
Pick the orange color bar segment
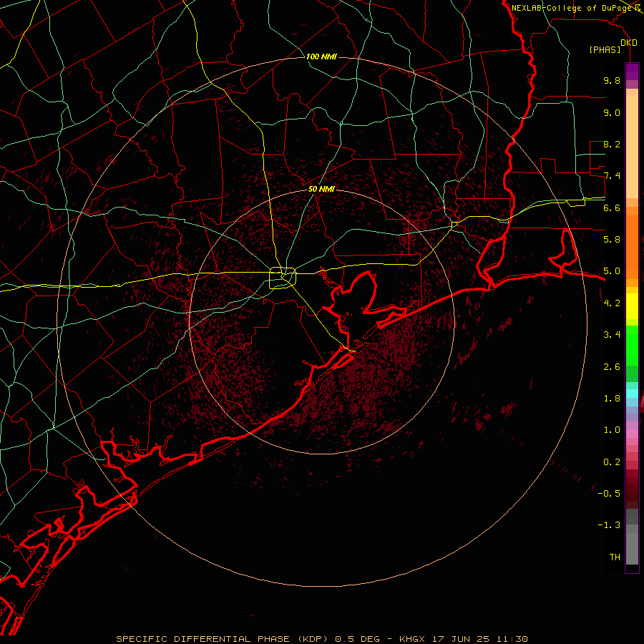(632, 248)
